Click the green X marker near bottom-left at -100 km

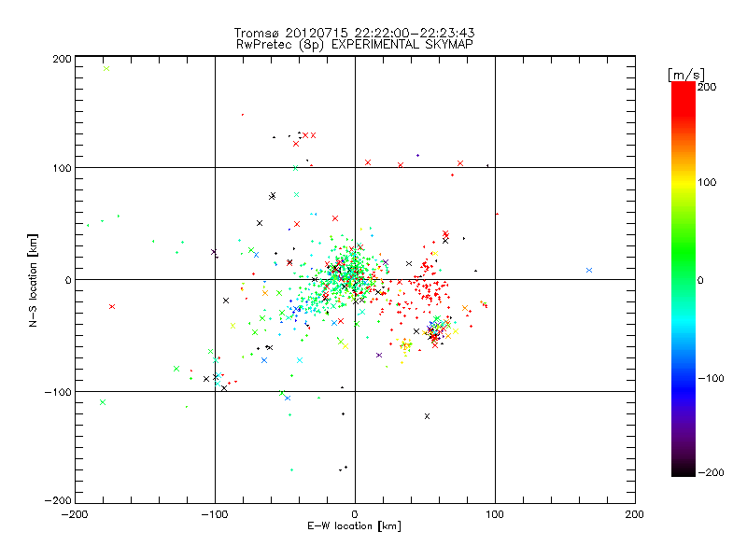[103, 402]
